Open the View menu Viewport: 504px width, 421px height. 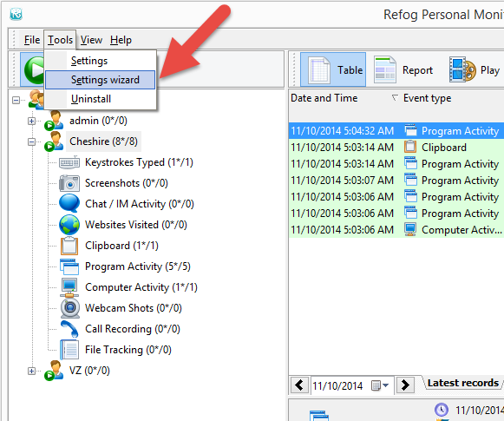(x=91, y=40)
